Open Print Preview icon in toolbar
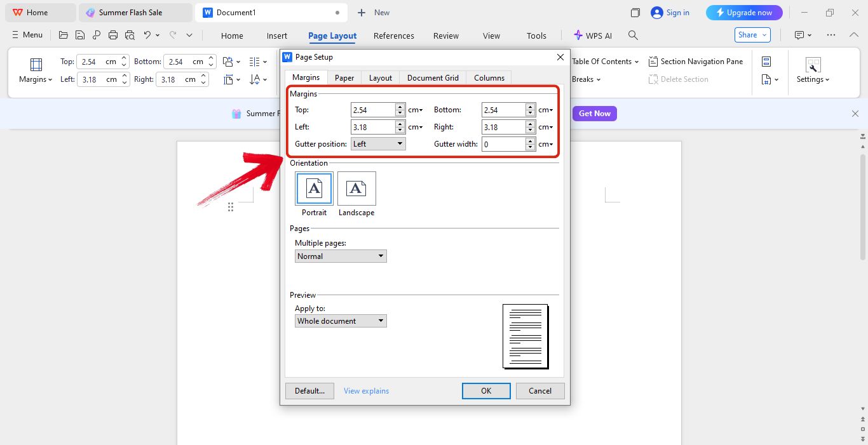 (130, 35)
